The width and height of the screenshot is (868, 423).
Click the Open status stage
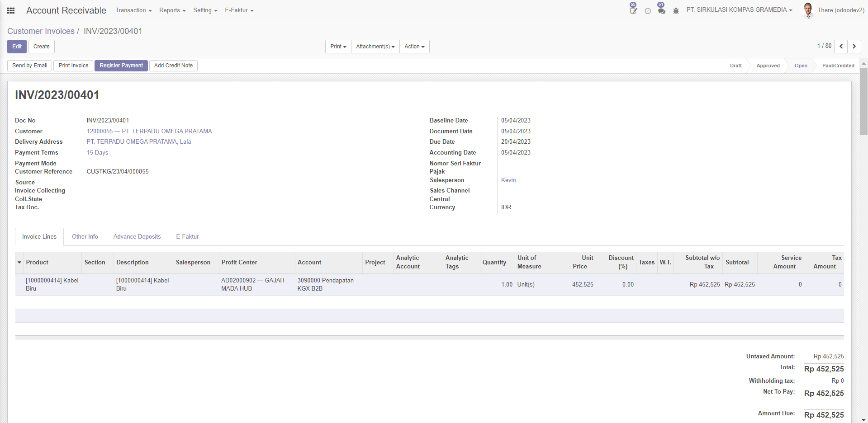point(801,66)
